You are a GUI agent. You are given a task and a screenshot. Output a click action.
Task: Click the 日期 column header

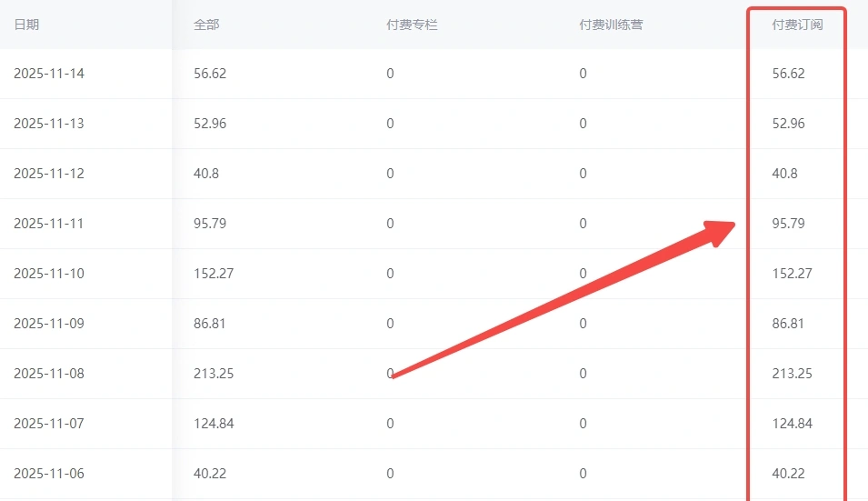tap(26, 25)
